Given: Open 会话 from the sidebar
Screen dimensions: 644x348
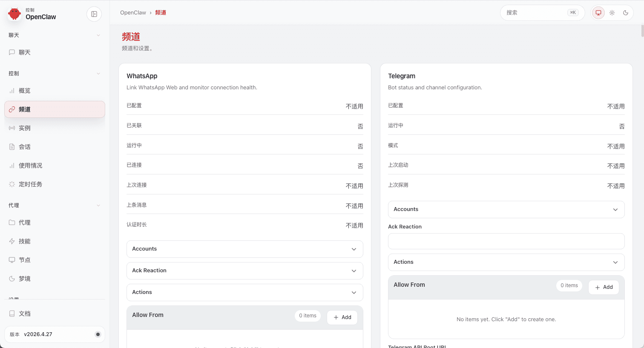Looking at the screenshot, I should (55, 147).
